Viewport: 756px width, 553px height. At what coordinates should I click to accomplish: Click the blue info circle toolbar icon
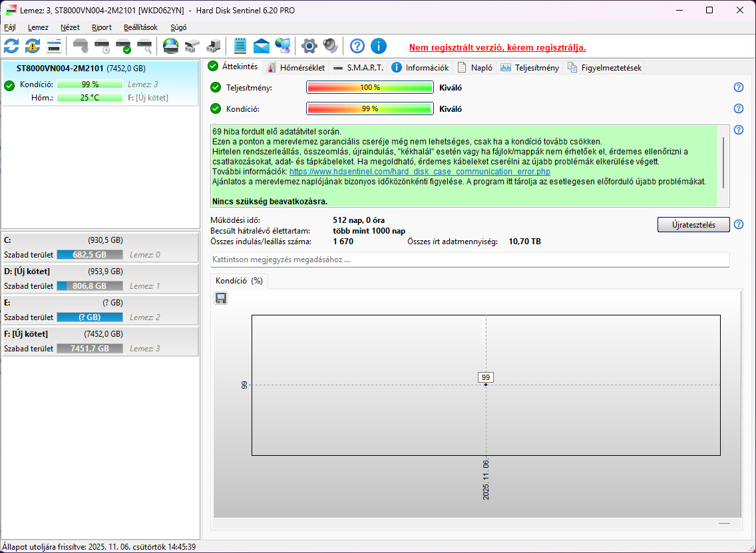coord(379,47)
